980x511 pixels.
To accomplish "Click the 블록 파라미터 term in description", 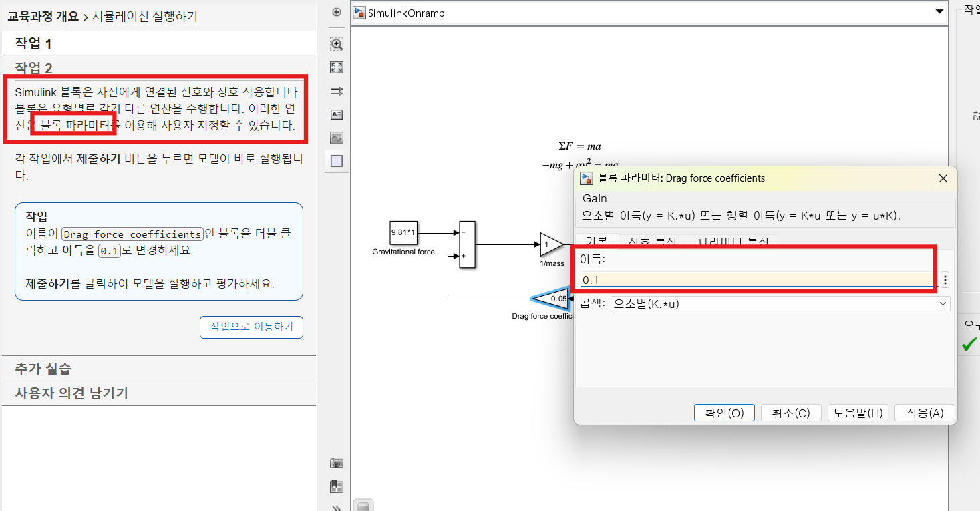I will point(74,125).
